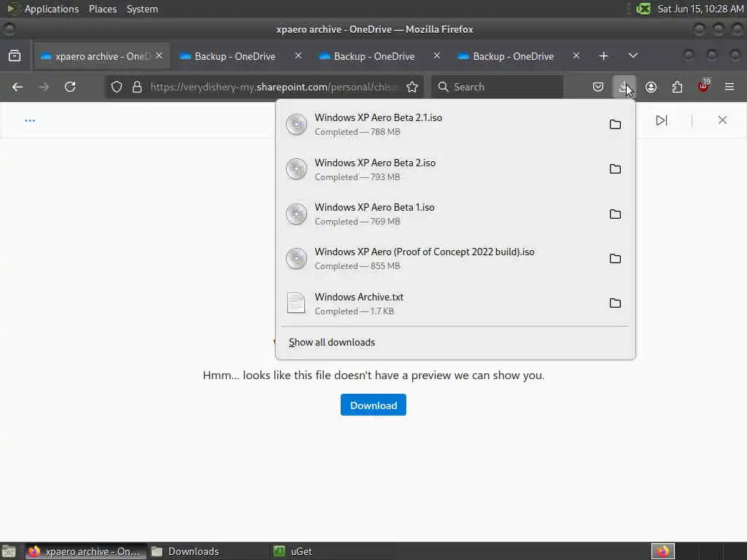This screenshot has width=747, height=560.
Task: Show Windows XP Aero Beta 1.iso in folder
Action: [615, 214]
